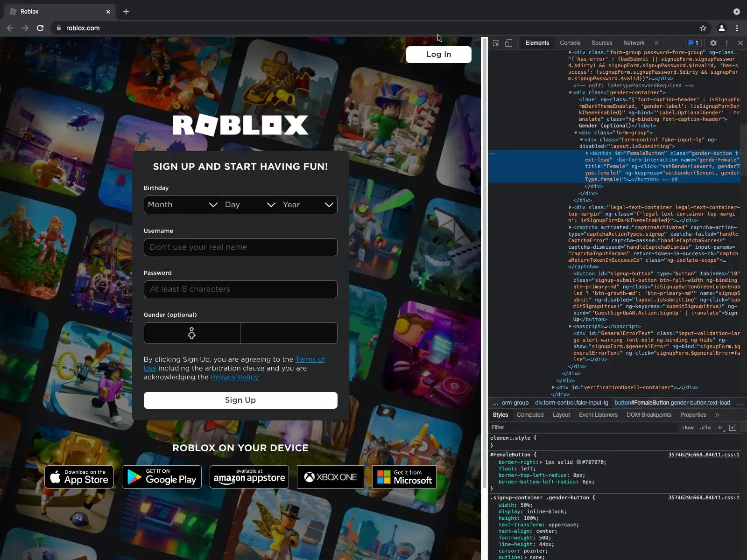Click the Password input field

240,289
